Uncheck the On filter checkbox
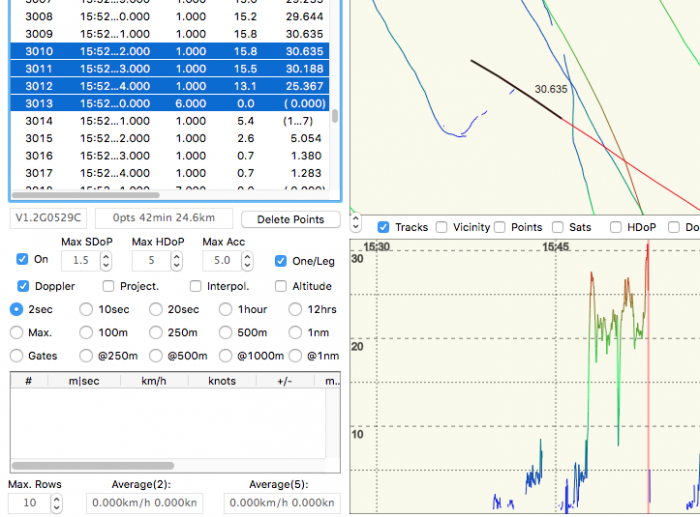700x517 pixels. 23,259
